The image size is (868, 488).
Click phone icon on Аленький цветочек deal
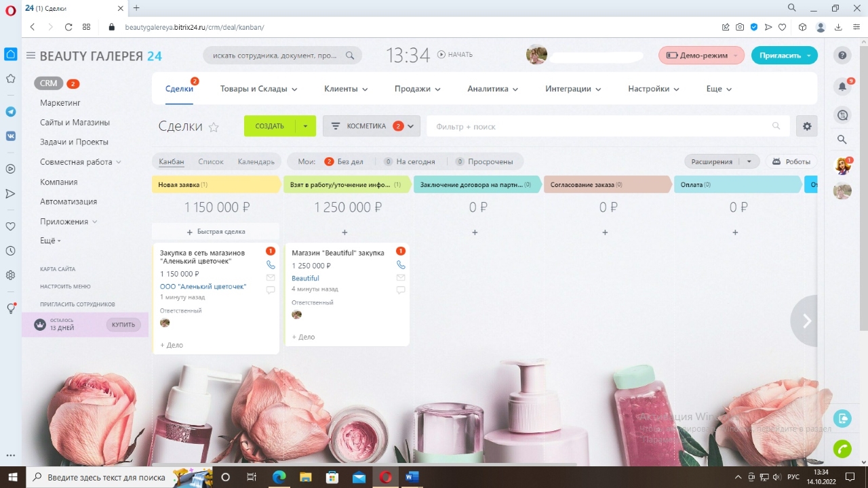pyautogui.click(x=271, y=265)
